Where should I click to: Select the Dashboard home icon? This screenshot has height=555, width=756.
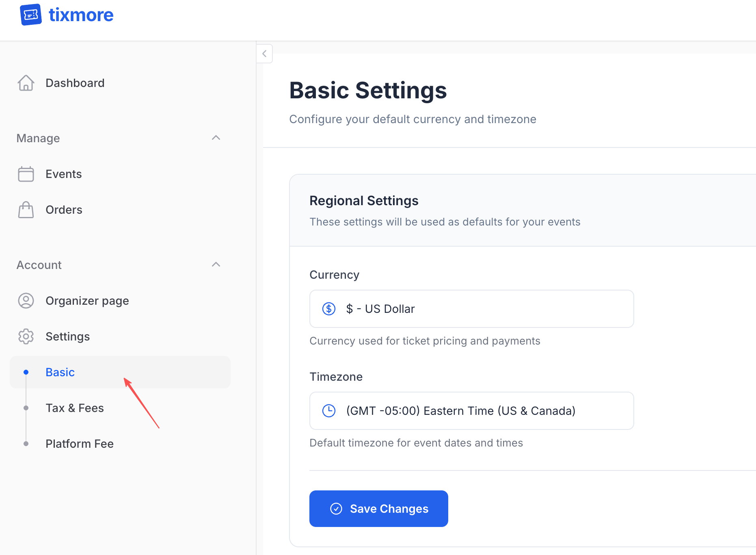click(26, 82)
